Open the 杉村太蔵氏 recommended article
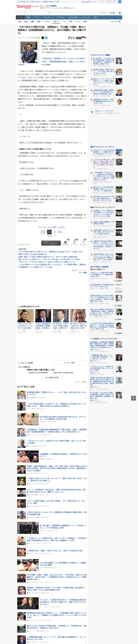This screenshot has height=644, width=138. (x=63, y=418)
